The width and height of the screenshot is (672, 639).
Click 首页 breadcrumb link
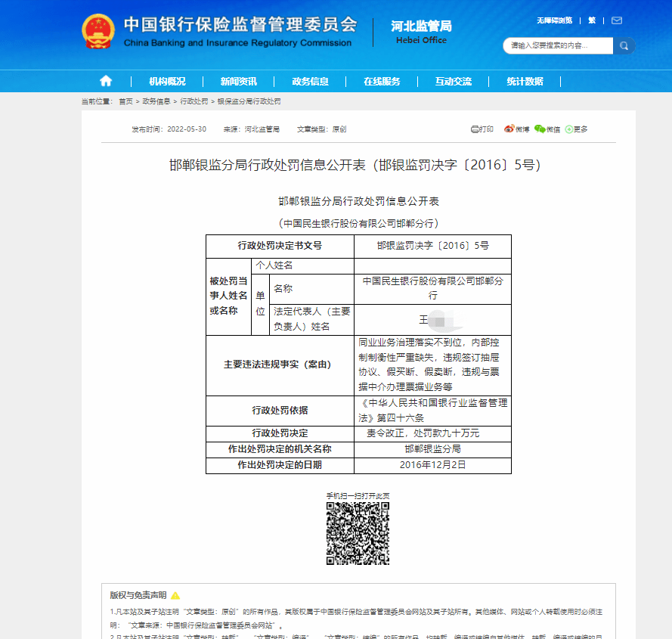coord(125,101)
